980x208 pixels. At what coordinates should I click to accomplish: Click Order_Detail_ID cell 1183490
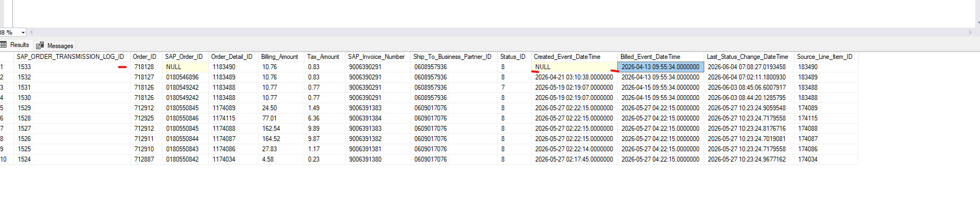point(233,67)
